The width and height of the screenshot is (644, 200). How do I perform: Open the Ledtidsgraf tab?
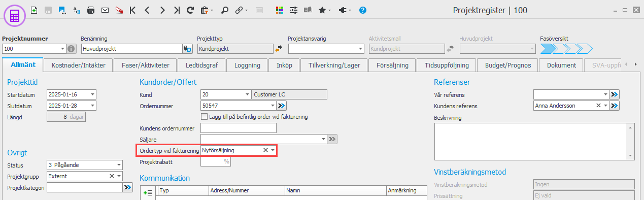click(202, 65)
